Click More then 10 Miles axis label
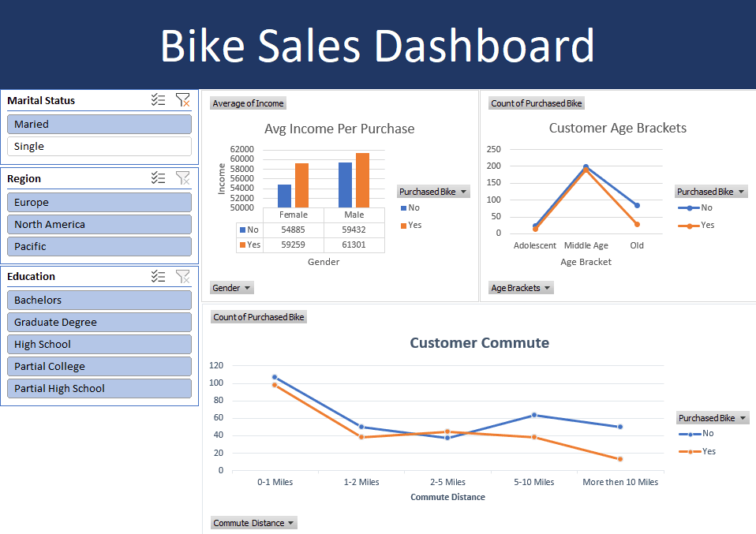 pos(620,482)
